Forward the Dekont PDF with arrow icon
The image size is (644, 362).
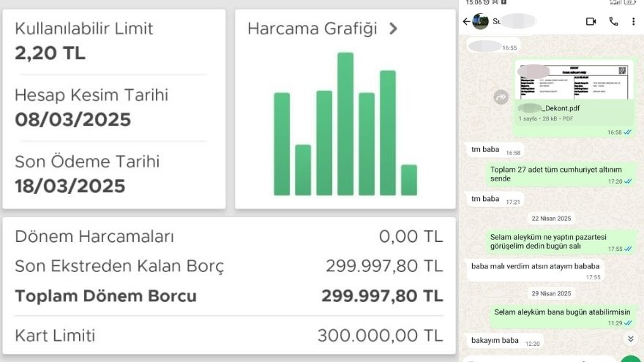501,97
